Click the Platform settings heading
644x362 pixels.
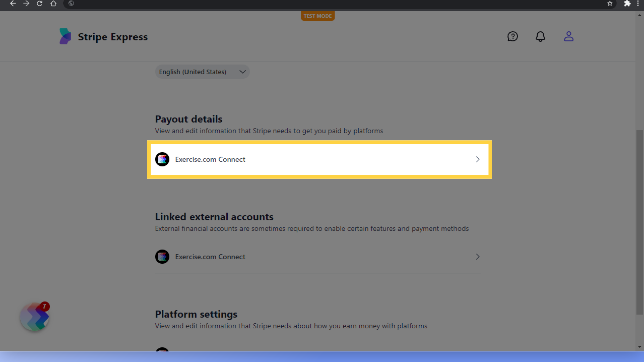(x=196, y=314)
